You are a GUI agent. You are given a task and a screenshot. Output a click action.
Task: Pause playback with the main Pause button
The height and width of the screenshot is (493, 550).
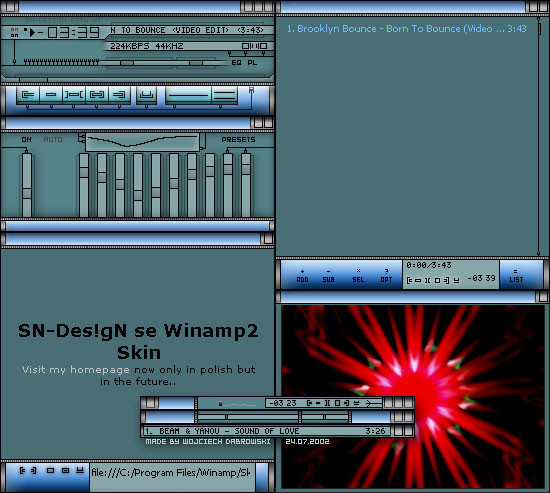(74, 95)
